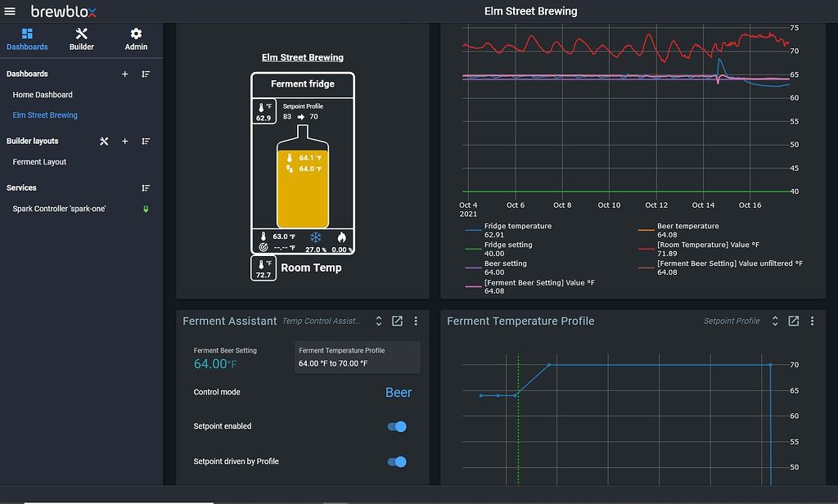The width and height of the screenshot is (838, 504).
Task: Click the sort icon beside Services
Action: click(x=146, y=187)
